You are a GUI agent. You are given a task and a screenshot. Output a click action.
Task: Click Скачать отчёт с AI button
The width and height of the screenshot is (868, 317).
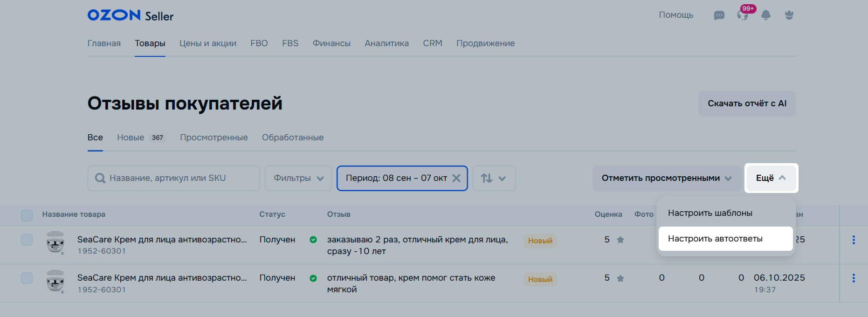tap(747, 103)
